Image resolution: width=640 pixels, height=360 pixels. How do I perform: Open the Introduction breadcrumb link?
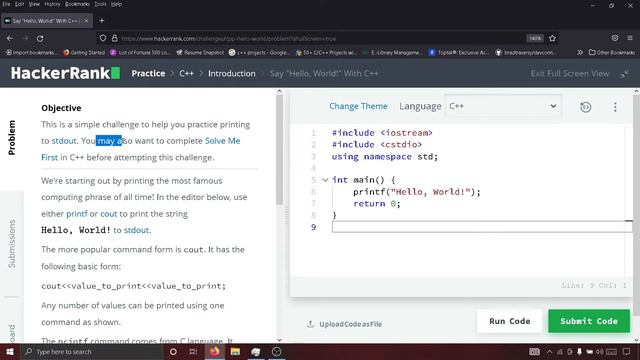tap(231, 73)
